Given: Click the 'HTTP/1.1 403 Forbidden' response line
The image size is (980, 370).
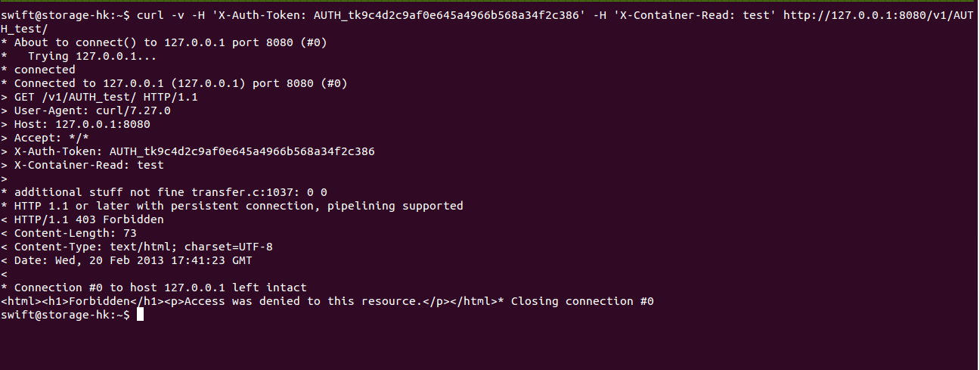Looking at the screenshot, I should (x=89, y=219).
